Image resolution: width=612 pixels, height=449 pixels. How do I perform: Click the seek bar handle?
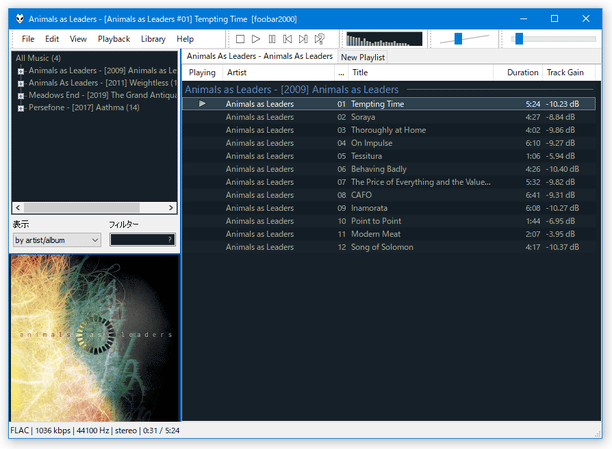point(519,38)
